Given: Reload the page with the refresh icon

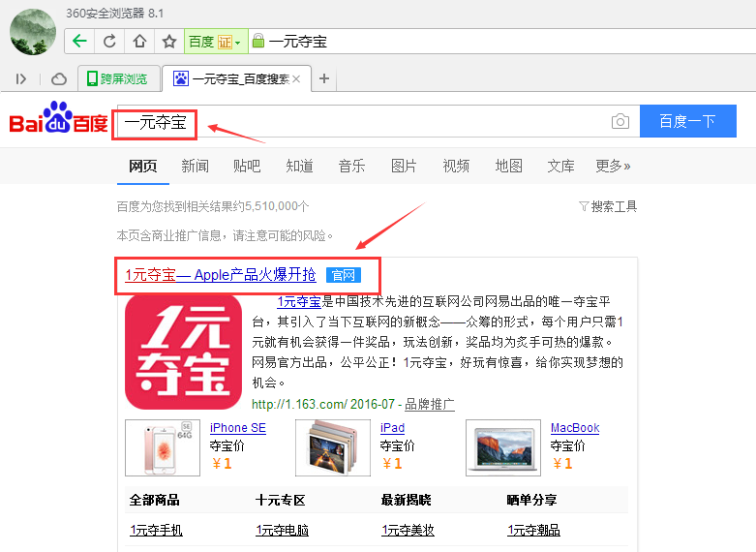Looking at the screenshot, I should [x=109, y=41].
